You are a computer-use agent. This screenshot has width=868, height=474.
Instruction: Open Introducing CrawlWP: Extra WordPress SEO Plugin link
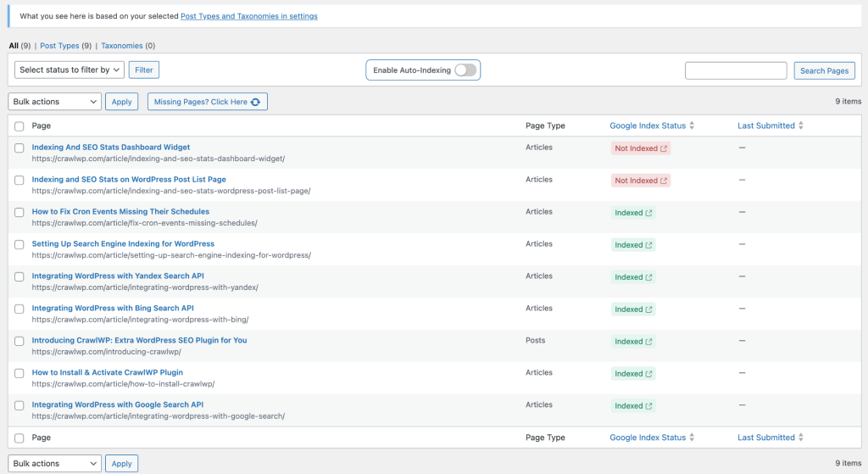(x=140, y=340)
